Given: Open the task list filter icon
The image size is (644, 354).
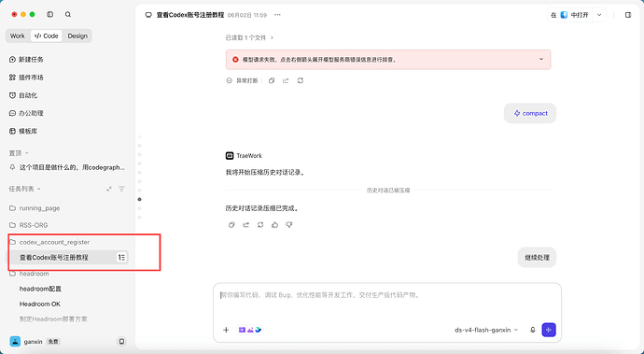Looking at the screenshot, I should click(x=121, y=189).
